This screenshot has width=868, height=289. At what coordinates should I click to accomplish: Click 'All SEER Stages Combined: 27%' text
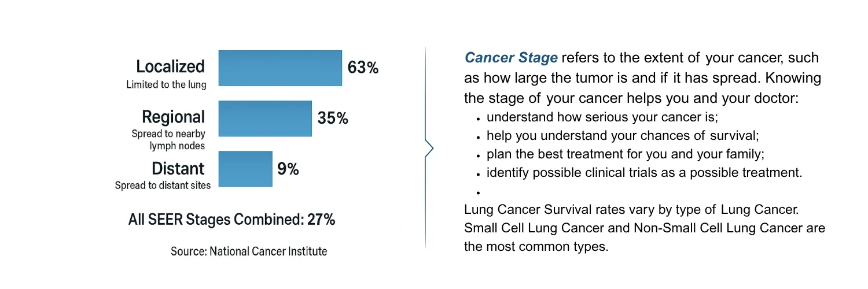pyautogui.click(x=230, y=220)
